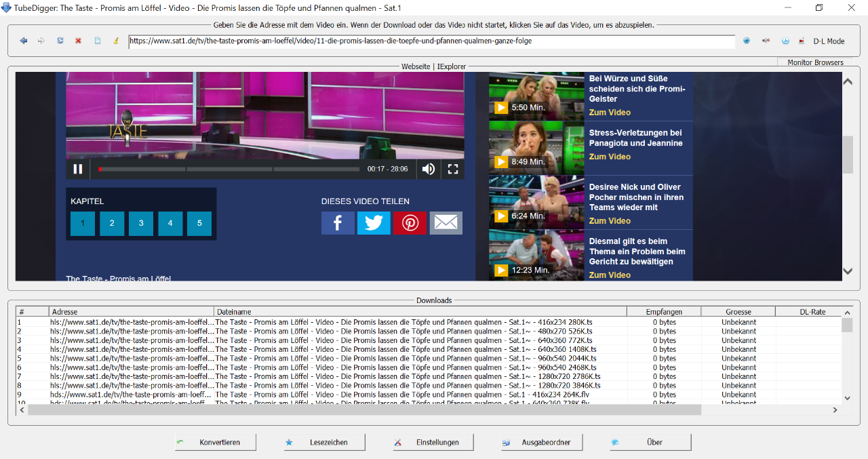Click the webpage scroll-down arrow
The image size is (868, 459).
click(x=848, y=271)
